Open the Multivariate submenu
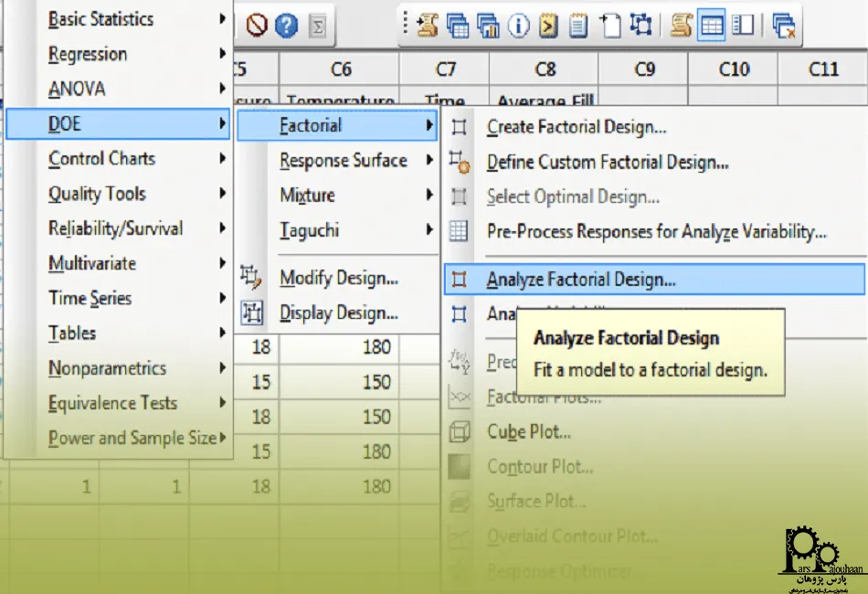The width and height of the screenshot is (868, 594). [119, 263]
